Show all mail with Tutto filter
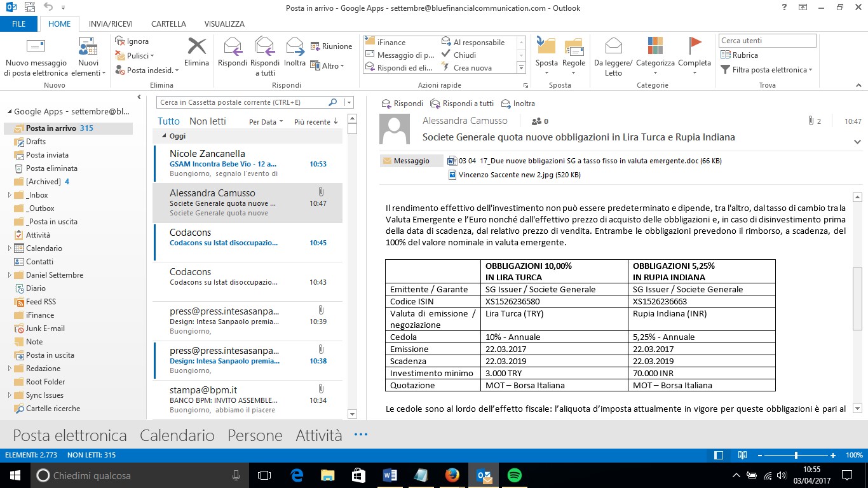The image size is (868, 488). click(168, 121)
